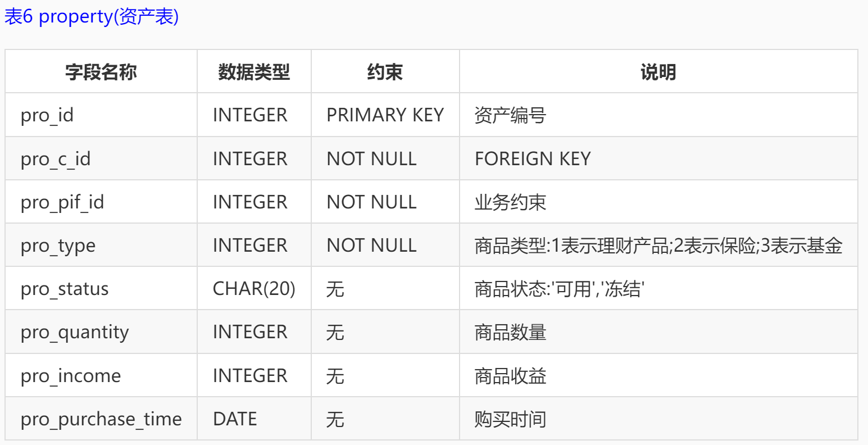The width and height of the screenshot is (868, 445).
Task: Click the 约束 column header
Action: point(385,72)
